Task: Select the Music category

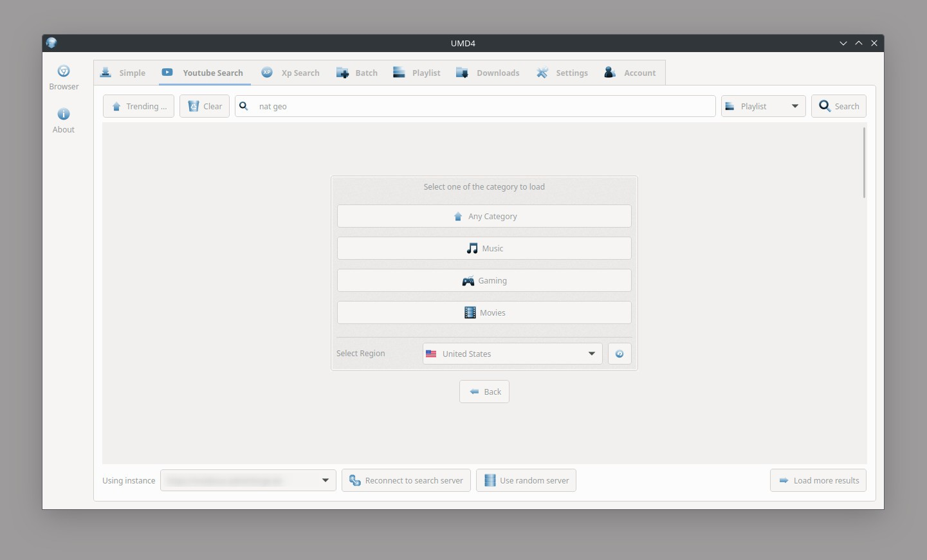Action: [484, 248]
